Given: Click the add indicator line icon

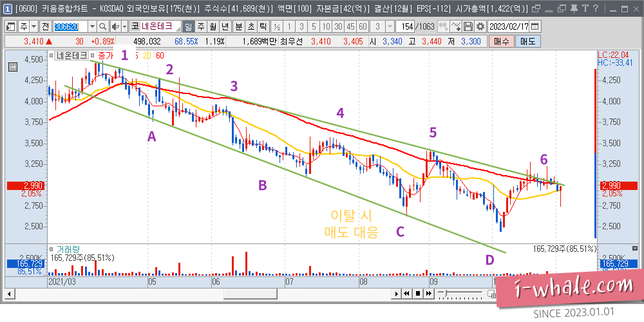Looking at the screenshot, I should 456,26.
